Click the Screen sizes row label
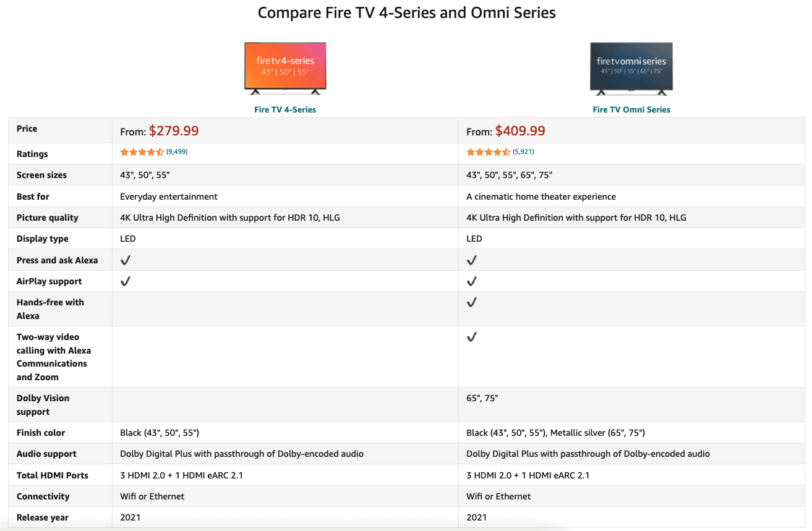Viewport: 812px width, 531px height. click(x=41, y=175)
